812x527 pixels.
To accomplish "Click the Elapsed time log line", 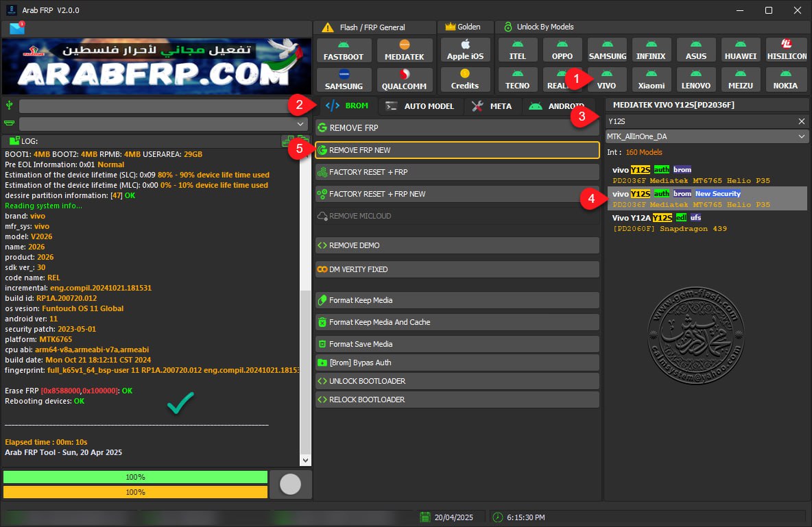I will click(x=46, y=442).
